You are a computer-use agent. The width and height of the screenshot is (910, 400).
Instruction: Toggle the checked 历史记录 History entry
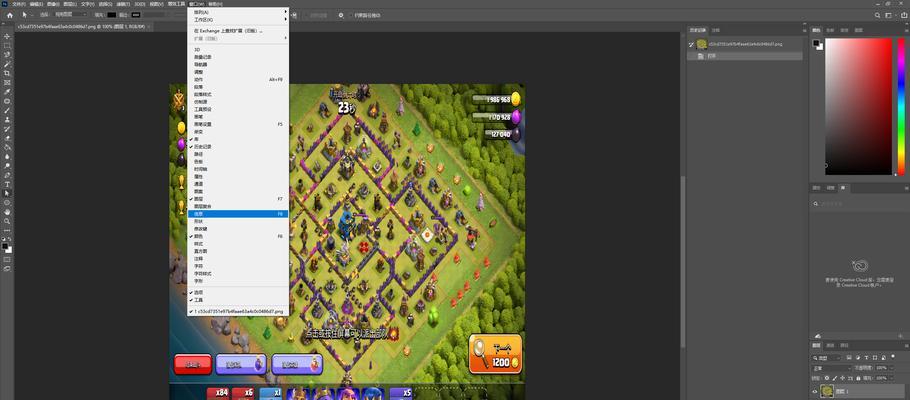tap(237, 147)
